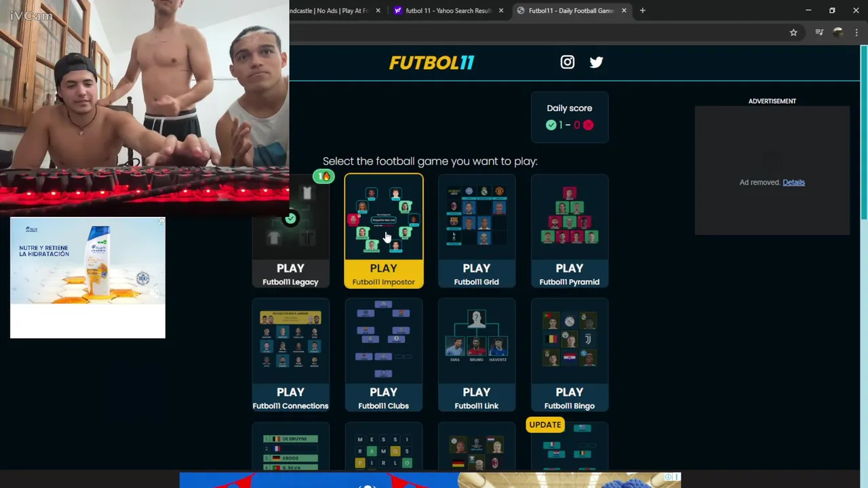868x488 pixels.
Task: Close the Futbol11 browser tab
Action: click(624, 10)
